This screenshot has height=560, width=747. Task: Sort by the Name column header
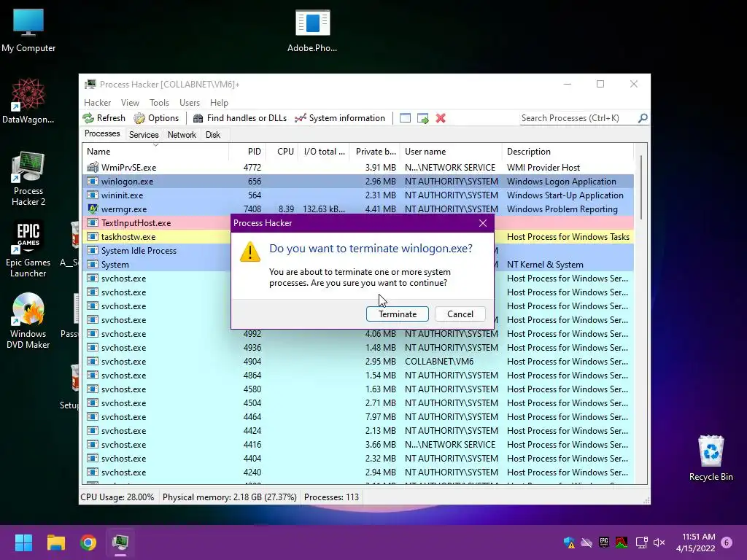[155, 152]
